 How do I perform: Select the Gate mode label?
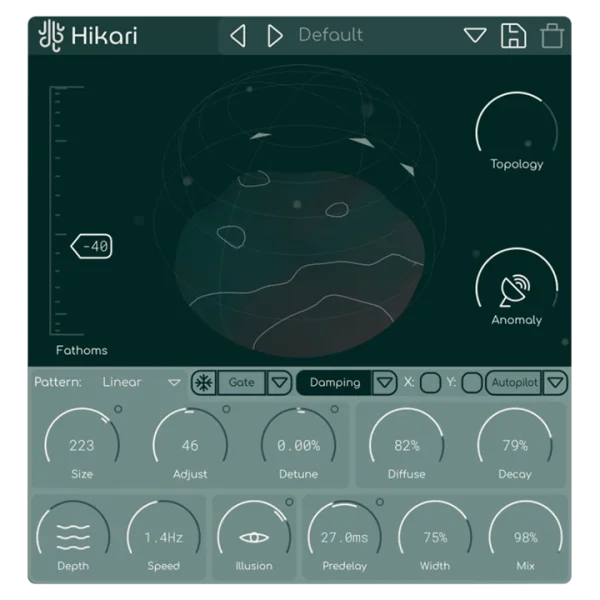click(242, 383)
